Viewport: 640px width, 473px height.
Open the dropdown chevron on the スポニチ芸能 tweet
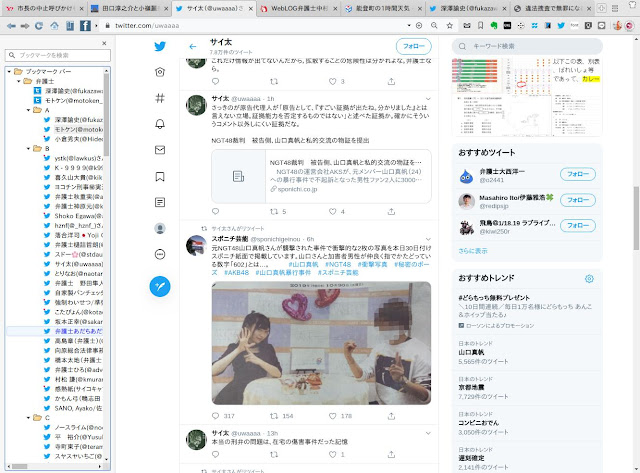click(x=428, y=239)
